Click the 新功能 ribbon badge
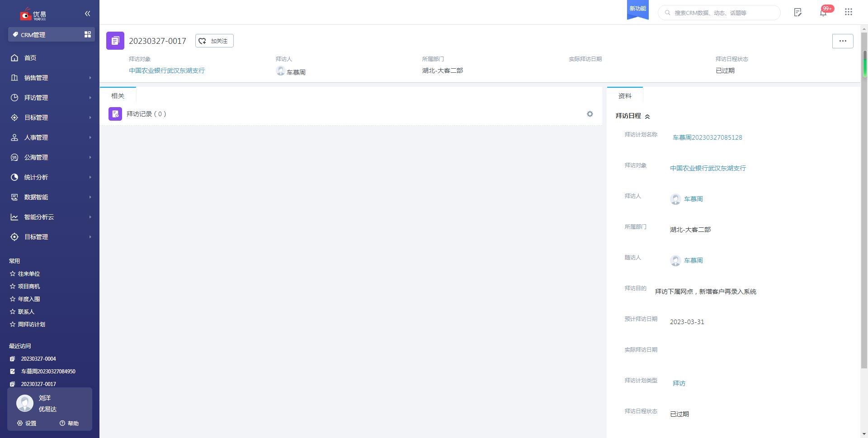This screenshot has height=438, width=868. coord(637,9)
